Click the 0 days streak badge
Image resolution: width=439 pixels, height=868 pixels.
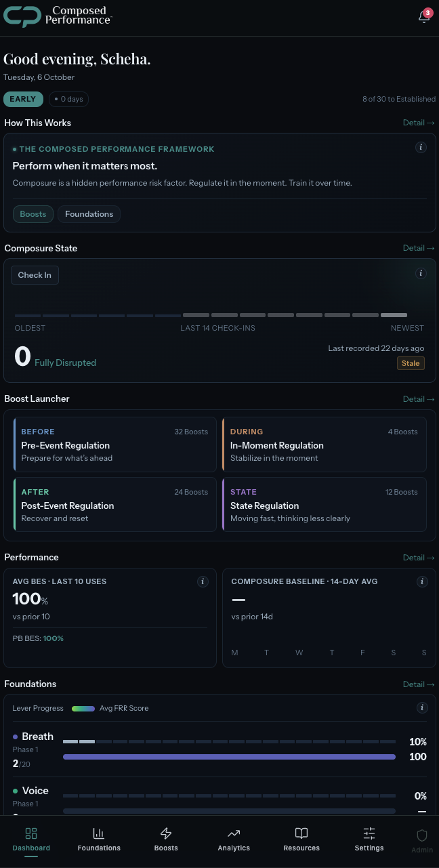pyautogui.click(x=68, y=99)
